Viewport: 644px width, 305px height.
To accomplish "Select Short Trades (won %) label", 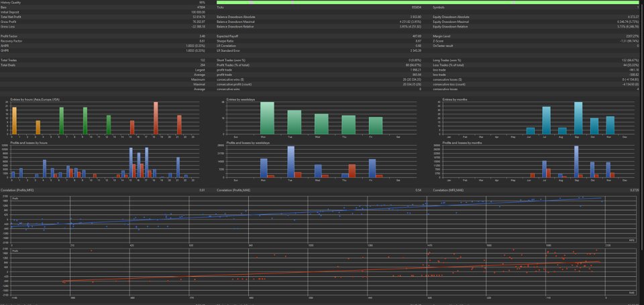I will pos(230,60).
